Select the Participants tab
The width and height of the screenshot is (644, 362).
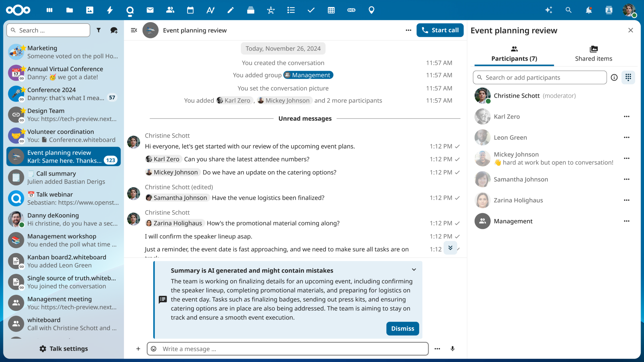[x=514, y=53]
